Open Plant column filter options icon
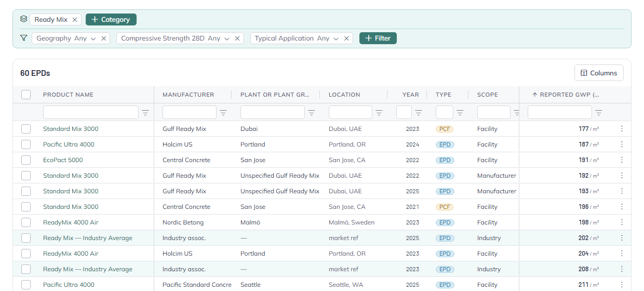Screen dimensions: 644x291 (x=312, y=113)
